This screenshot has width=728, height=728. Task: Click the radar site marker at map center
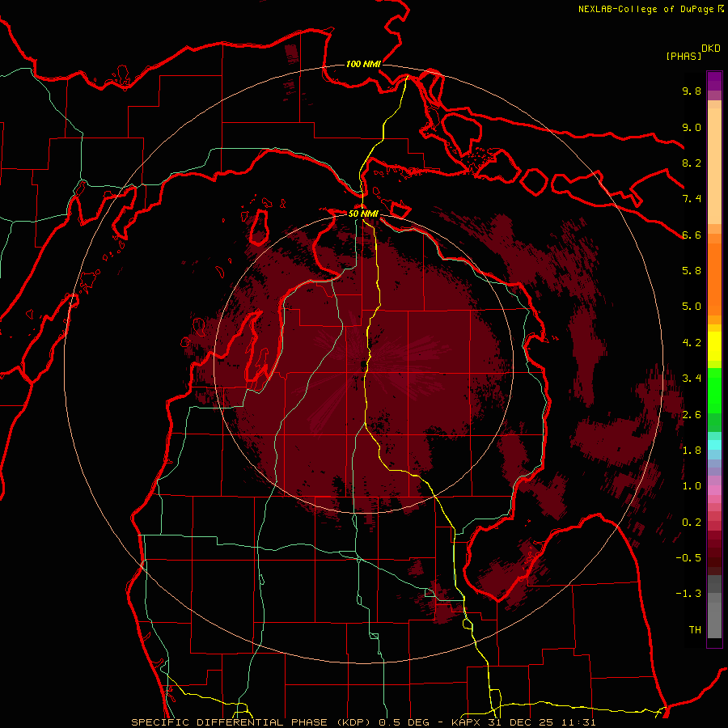pos(363,366)
